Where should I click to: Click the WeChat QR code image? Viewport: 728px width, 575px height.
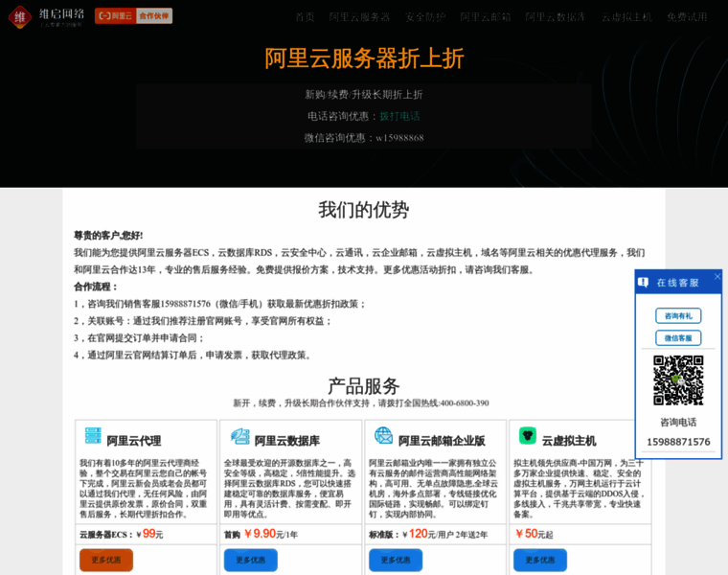tap(678, 380)
